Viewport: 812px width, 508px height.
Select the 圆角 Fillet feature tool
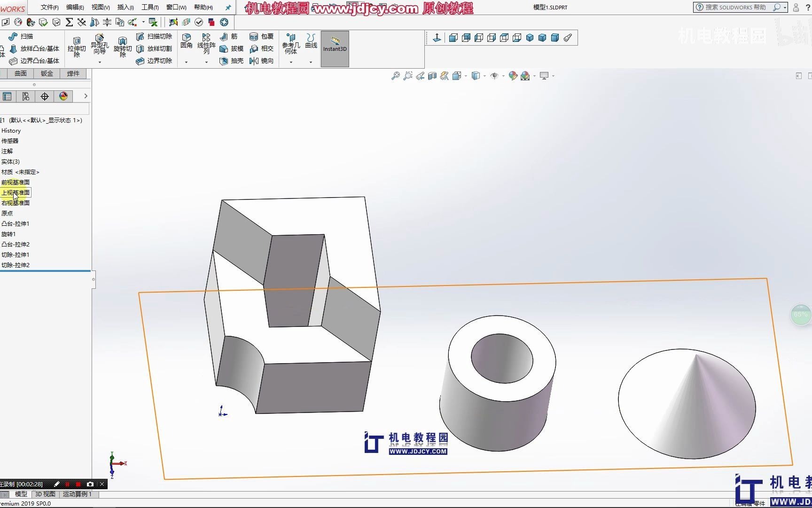point(187,42)
